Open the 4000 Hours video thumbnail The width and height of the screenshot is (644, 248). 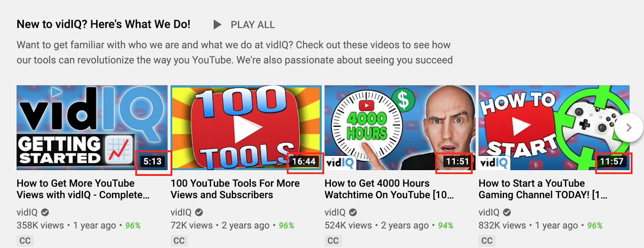tap(400, 127)
